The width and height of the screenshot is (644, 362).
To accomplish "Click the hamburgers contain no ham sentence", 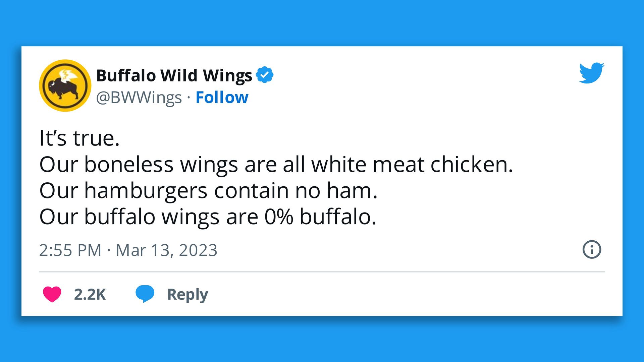I will pos(208,190).
